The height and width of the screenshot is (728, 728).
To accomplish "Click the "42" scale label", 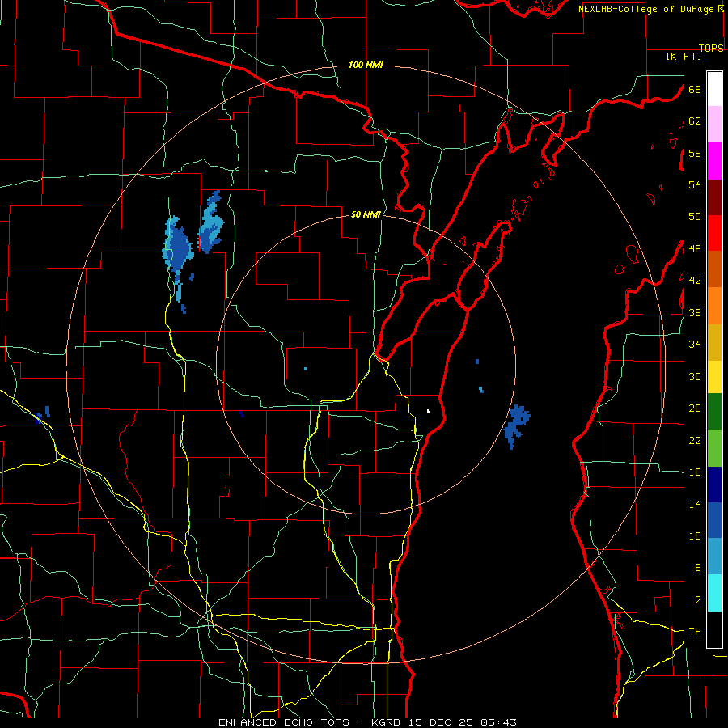I will coord(695,281).
